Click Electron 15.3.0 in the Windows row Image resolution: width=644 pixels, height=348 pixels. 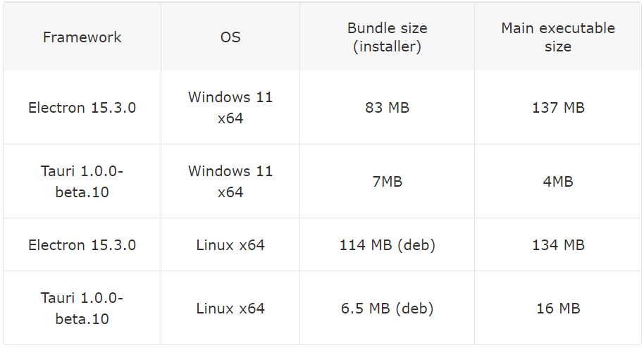(82, 108)
